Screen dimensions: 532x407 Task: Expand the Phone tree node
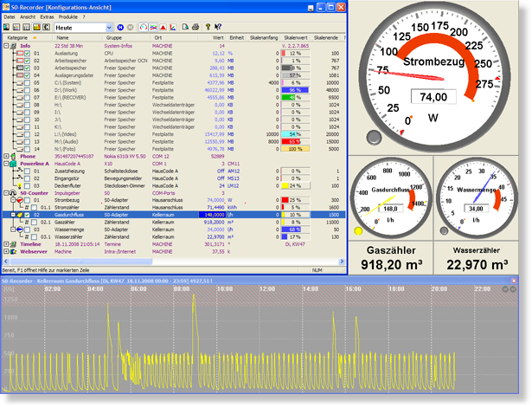[7, 156]
